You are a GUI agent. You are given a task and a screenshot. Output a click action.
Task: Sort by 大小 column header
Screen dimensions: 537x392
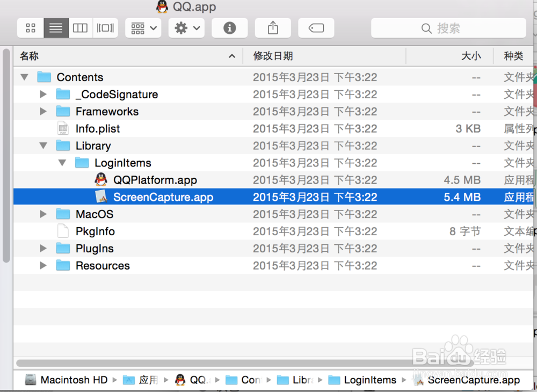[x=449, y=56]
